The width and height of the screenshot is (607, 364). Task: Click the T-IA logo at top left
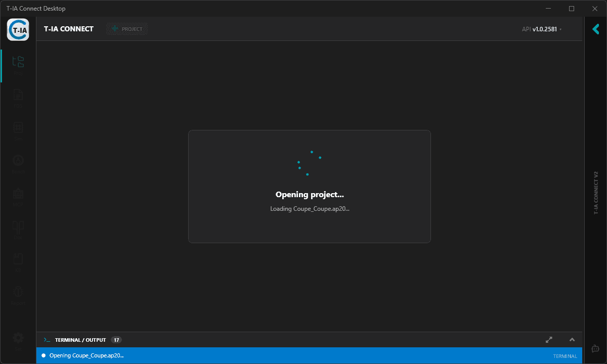pos(18,29)
